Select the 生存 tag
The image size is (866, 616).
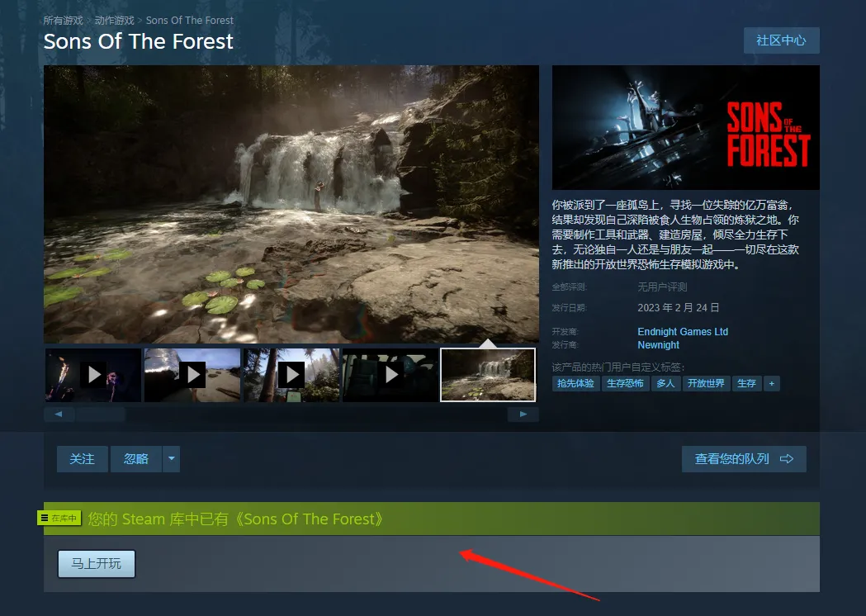tap(746, 383)
